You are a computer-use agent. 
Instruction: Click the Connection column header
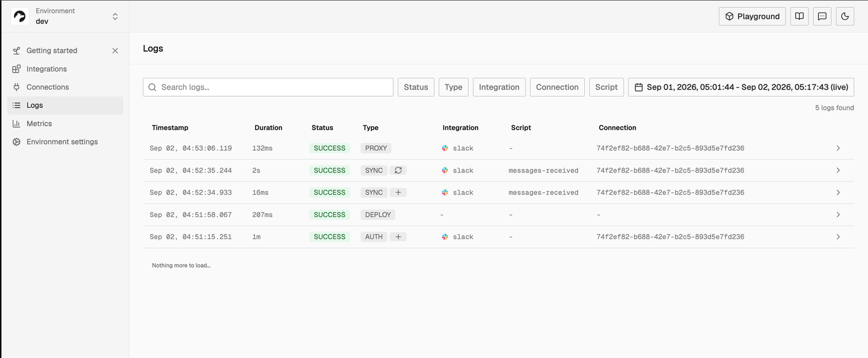[617, 128]
